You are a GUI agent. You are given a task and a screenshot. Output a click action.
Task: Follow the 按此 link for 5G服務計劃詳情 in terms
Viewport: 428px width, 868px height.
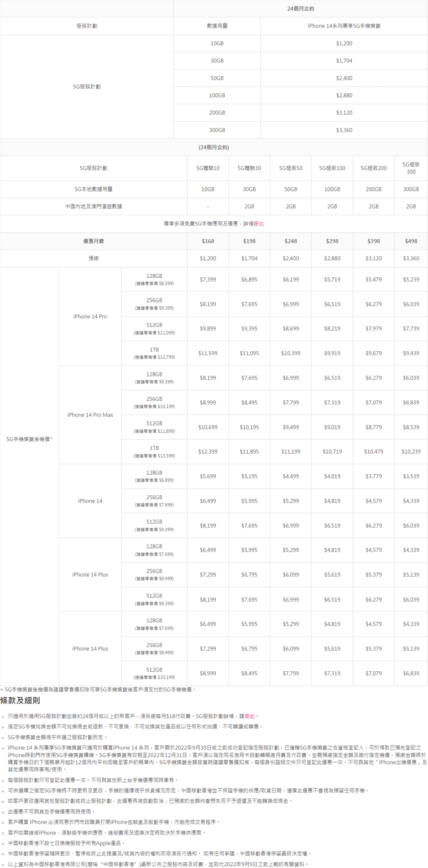coord(249,716)
